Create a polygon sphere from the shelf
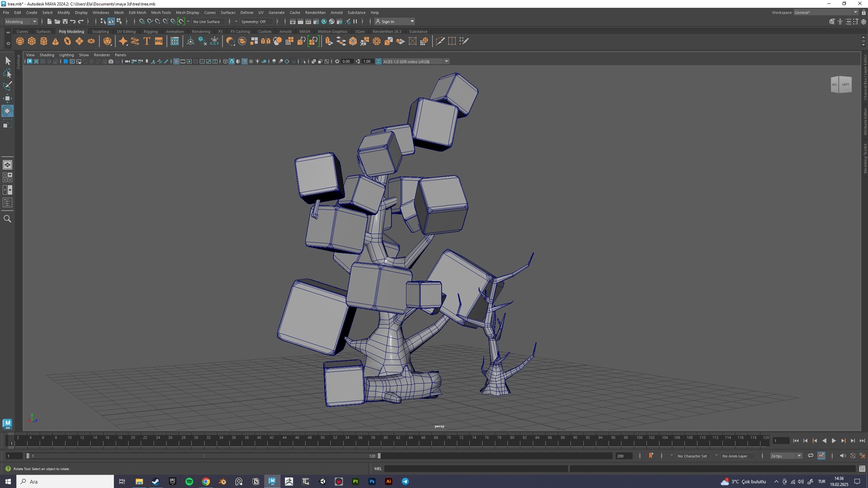 coord(20,41)
